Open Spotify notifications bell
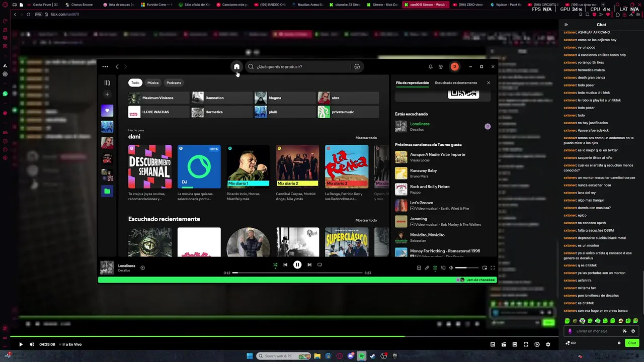The height and width of the screenshot is (362, 644). pos(430,66)
